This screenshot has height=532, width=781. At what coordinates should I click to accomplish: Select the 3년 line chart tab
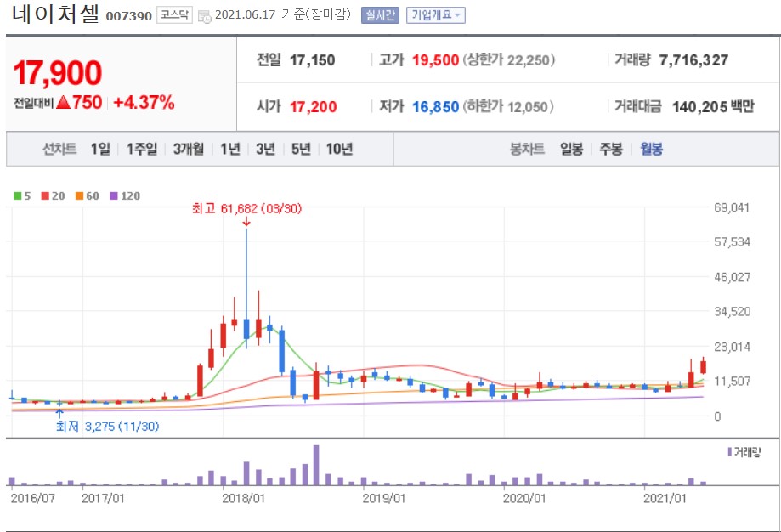pyautogui.click(x=265, y=149)
